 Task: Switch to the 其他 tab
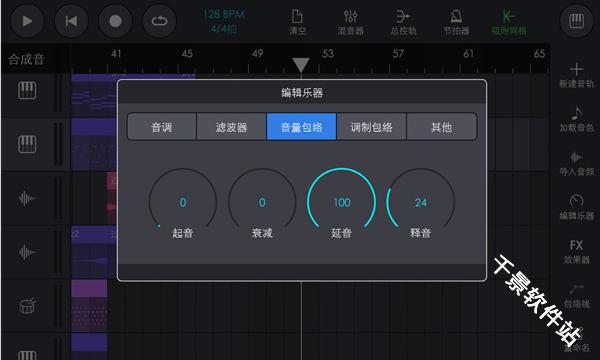coord(442,127)
